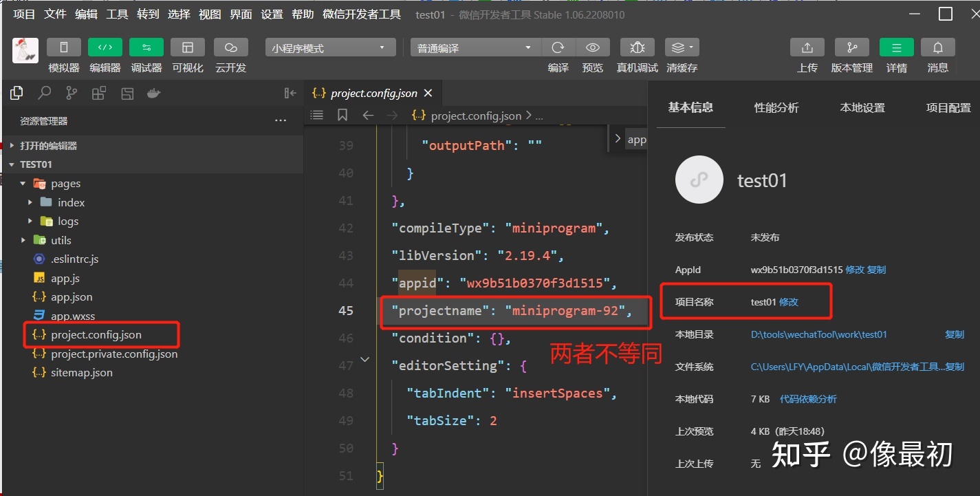This screenshot has width=980, height=496.
Task: Toggle the editor panel button
Action: [x=105, y=47]
